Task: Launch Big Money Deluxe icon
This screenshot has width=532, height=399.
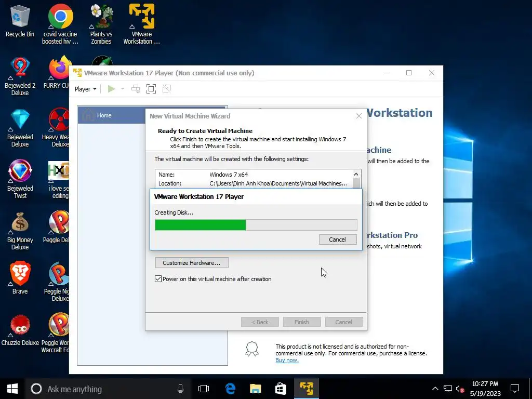Action: tap(20, 231)
